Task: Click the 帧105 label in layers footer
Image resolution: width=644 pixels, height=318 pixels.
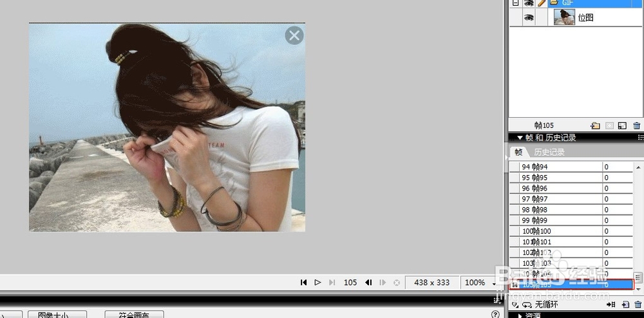Action: pyautogui.click(x=544, y=126)
